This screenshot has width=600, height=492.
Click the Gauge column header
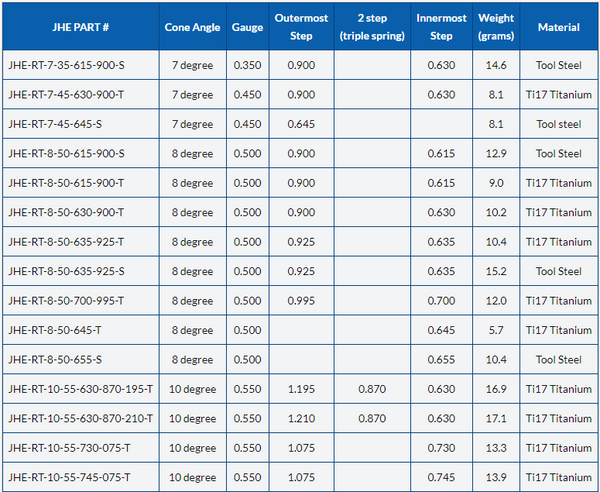click(247, 27)
